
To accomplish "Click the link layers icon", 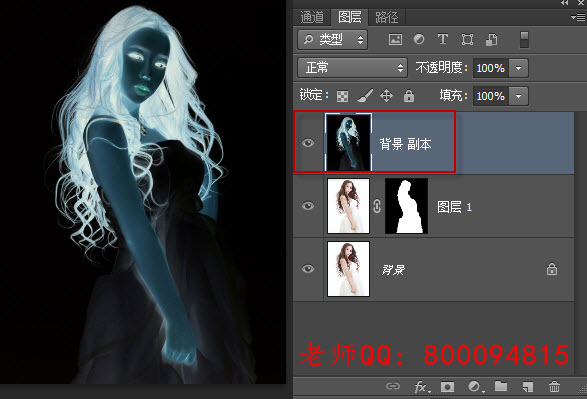I will (x=393, y=386).
